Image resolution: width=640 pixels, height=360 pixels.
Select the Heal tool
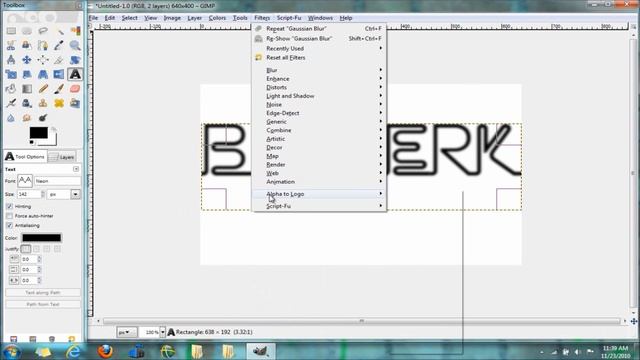point(59,103)
